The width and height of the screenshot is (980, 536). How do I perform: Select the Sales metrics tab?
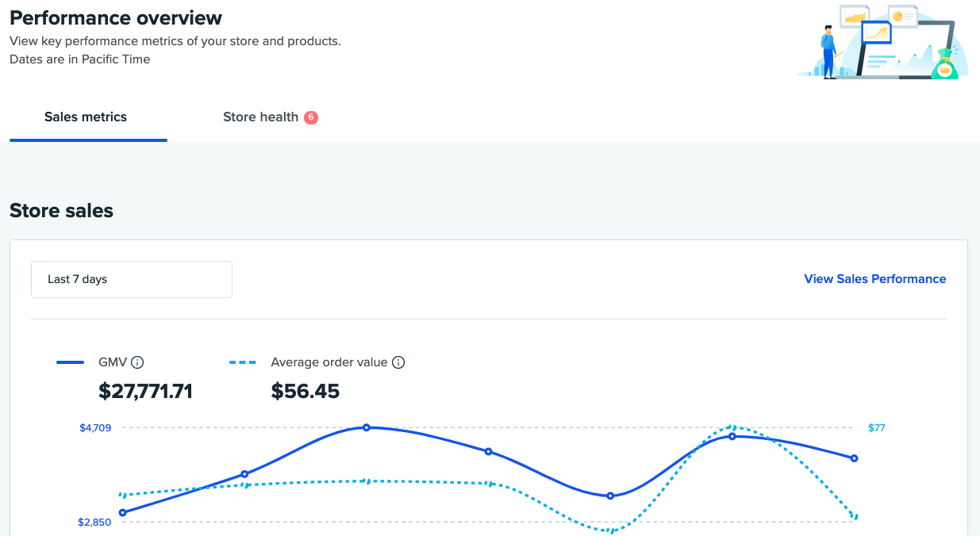click(x=86, y=117)
